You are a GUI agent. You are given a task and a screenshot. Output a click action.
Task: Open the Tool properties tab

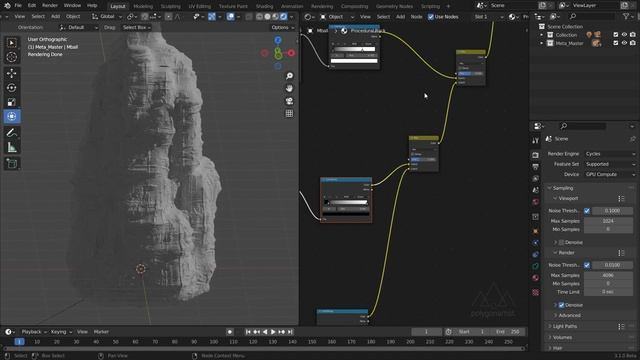[x=536, y=140]
